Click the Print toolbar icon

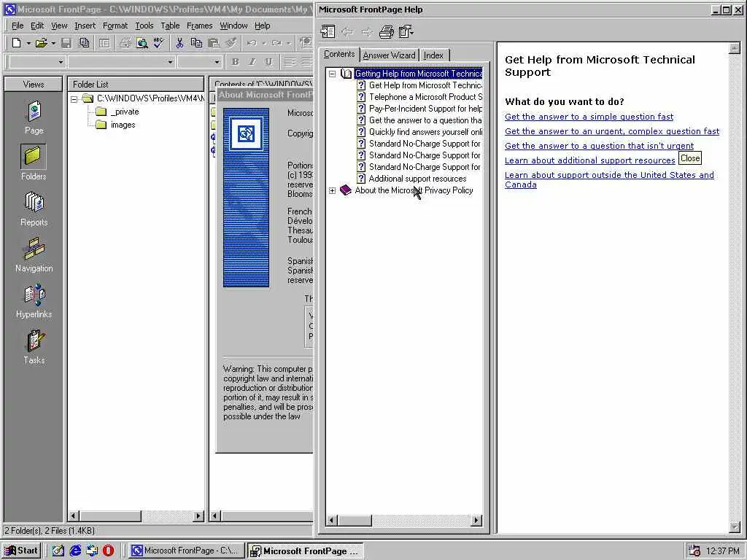tap(125, 43)
